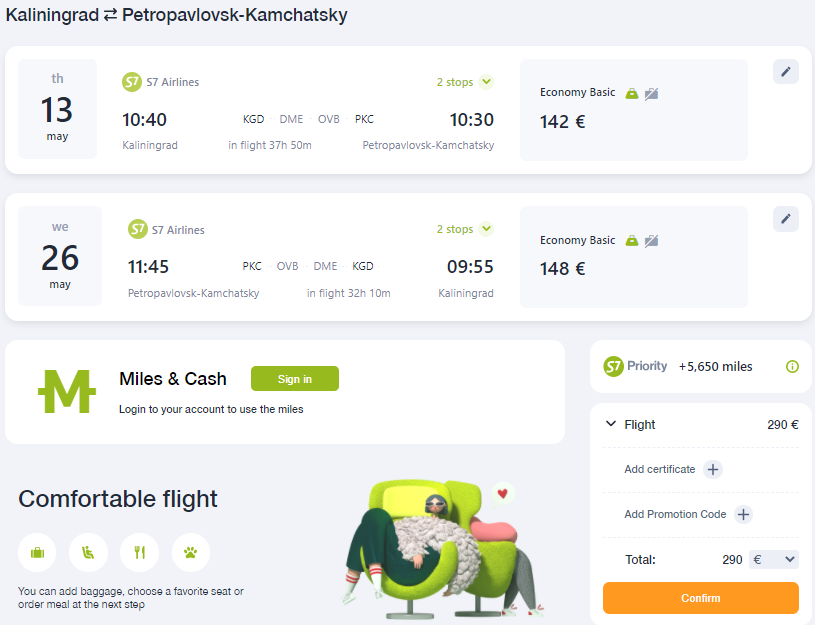Click hand luggage icon on 142 € fare
This screenshot has height=625, width=815.
(x=632, y=94)
